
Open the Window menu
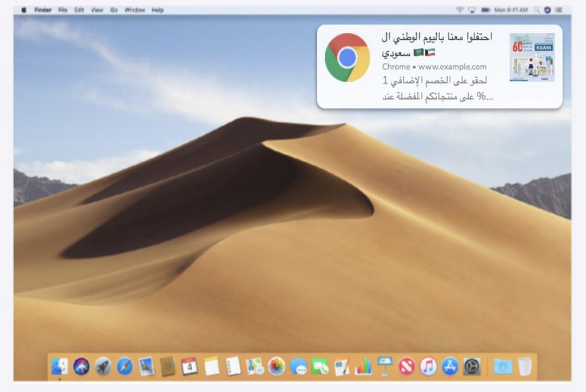[134, 10]
